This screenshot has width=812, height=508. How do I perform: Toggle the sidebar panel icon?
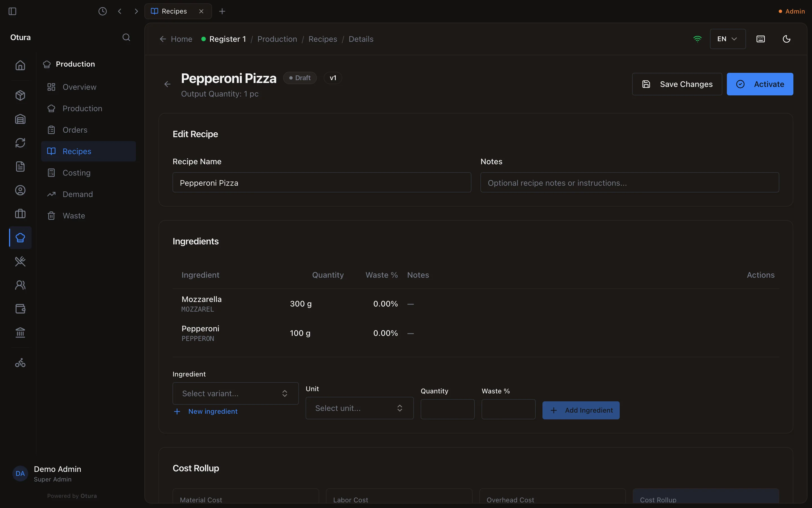click(x=12, y=11)
